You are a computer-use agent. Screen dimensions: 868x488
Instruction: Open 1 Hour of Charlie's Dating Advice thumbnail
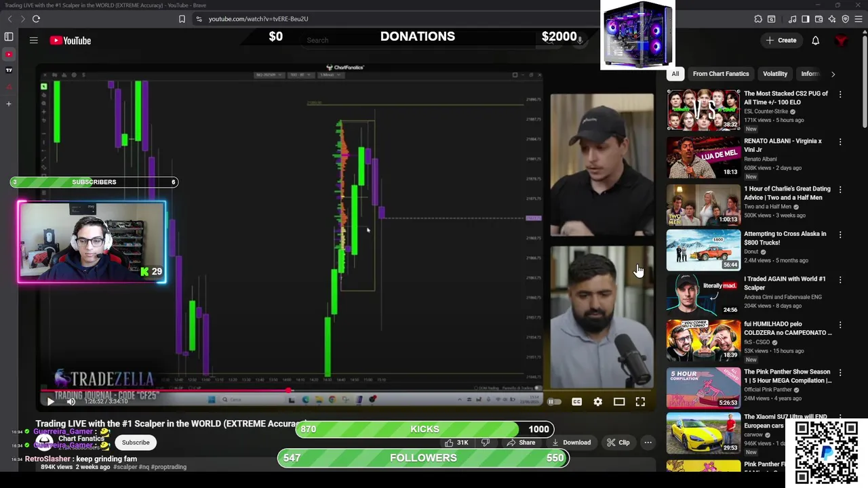[x=703, y=205]
